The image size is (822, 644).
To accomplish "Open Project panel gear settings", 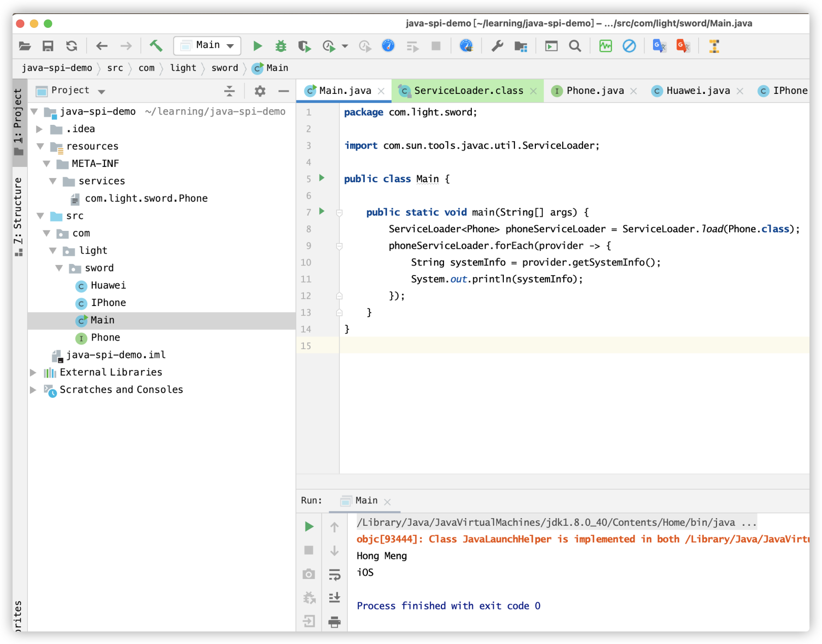I will click(x=260, y=91).
